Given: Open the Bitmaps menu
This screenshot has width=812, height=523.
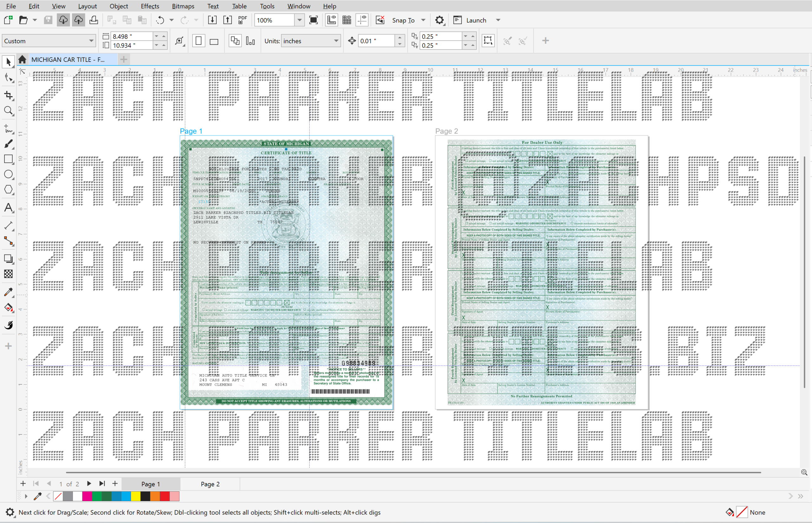Looking at the screenshot, I should tap(183, 6).
